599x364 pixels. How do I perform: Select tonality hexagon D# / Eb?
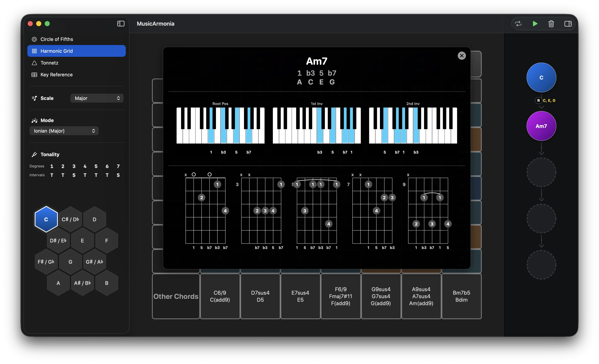tap(58, 241)
